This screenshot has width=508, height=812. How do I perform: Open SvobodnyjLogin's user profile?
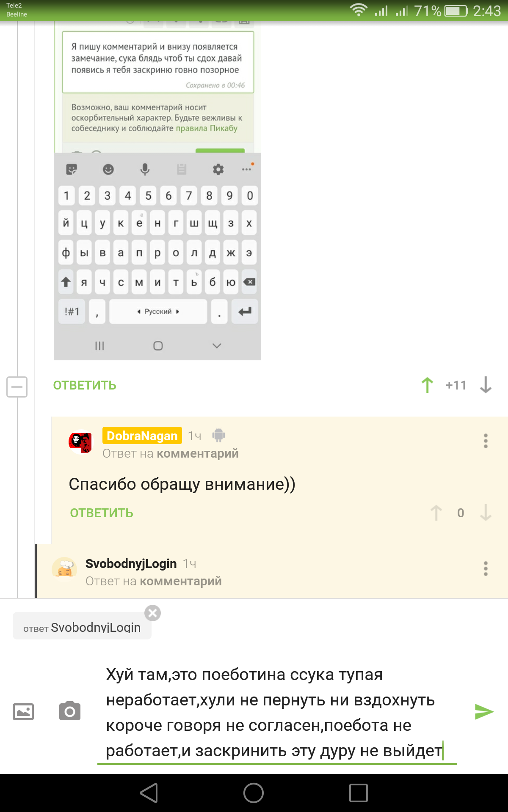click(x=131, y=564)
